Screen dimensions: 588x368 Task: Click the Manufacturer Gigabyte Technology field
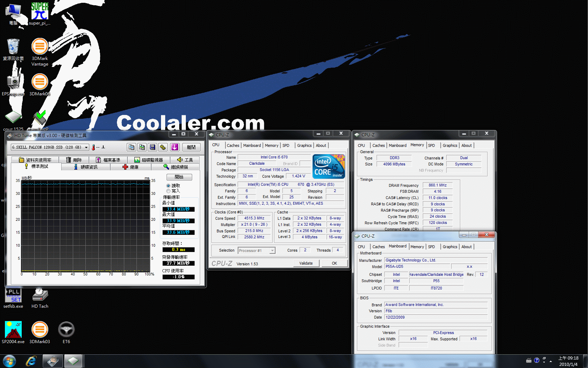pyautogui.click(x=436, y=260)
